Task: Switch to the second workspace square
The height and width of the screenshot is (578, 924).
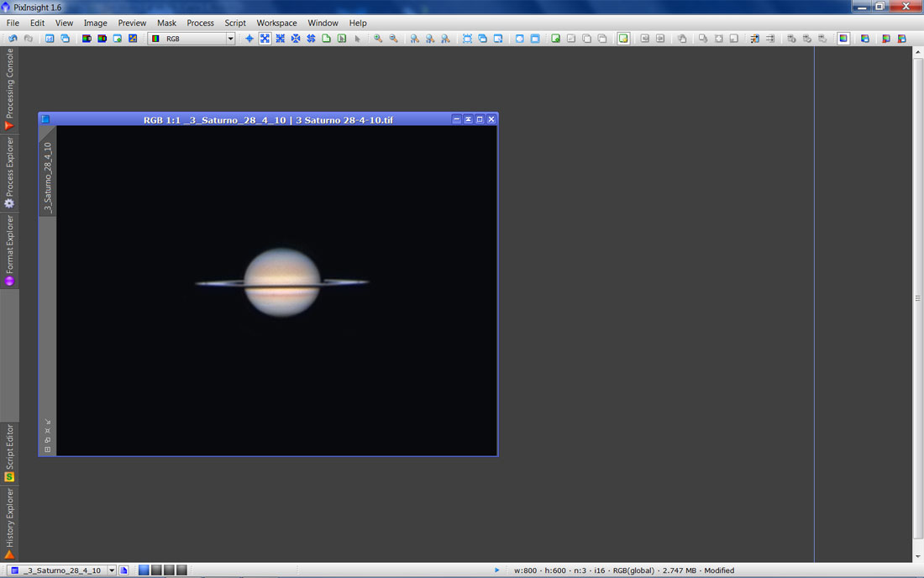Action: click(156, 570)
